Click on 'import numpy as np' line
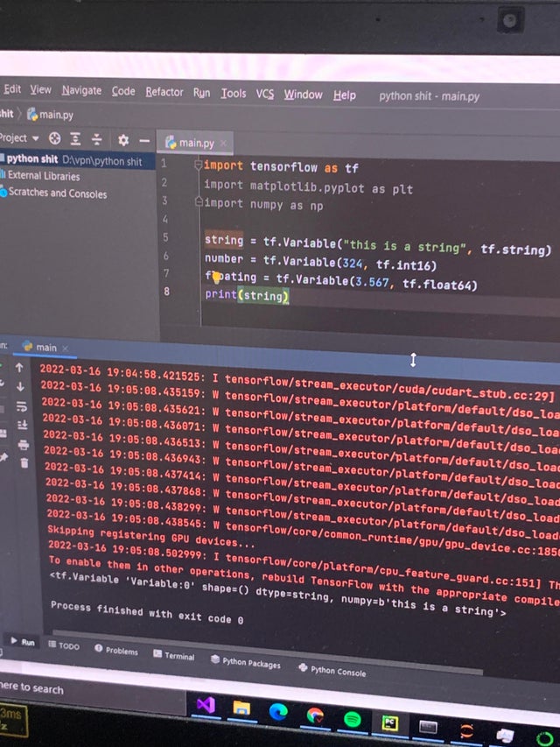Screen dimensions: 560x747 coord(263,204)
